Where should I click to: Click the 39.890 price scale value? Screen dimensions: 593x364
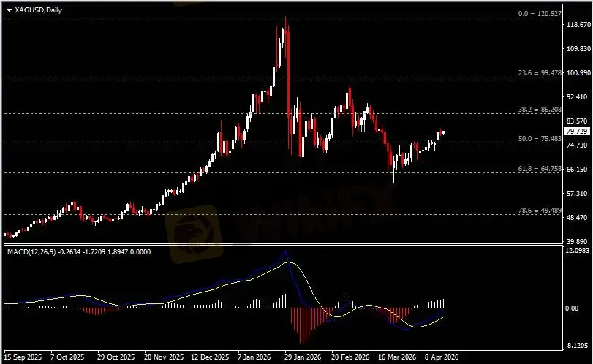coord(578,241)
